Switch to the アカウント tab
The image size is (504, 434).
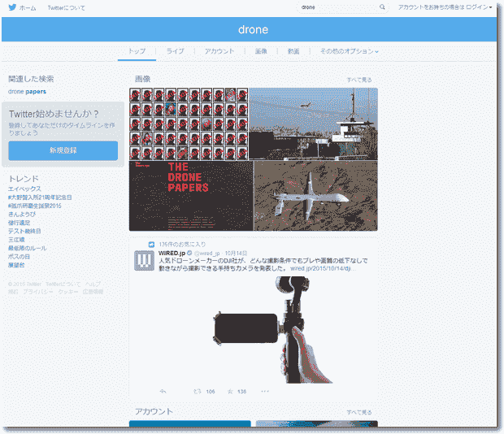pyautogui.click(x=219, y=51)
